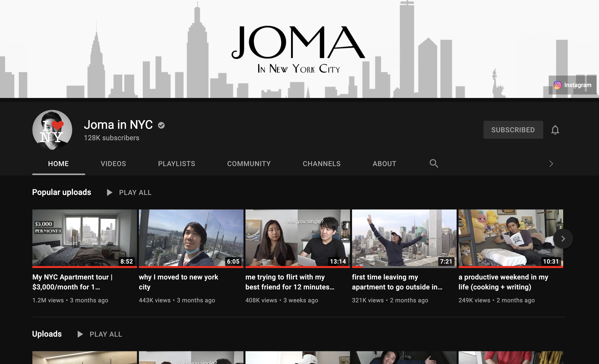Click the channel search magnifier icon

click(x=434, y=163)
